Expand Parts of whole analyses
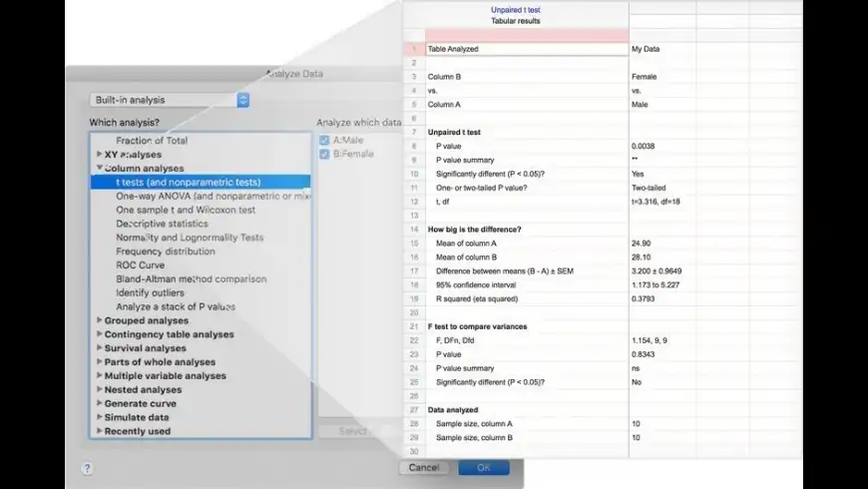This screenshot has width=868, height=489. 99,361
